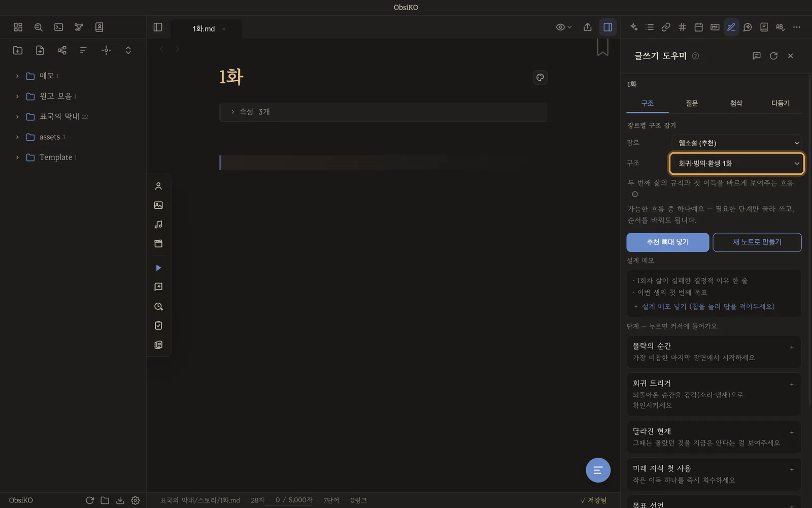The width and height of the screenshot is (812, 508).
Task: Insert the 몰락의 순간 step
Action: tap(714, 352)
